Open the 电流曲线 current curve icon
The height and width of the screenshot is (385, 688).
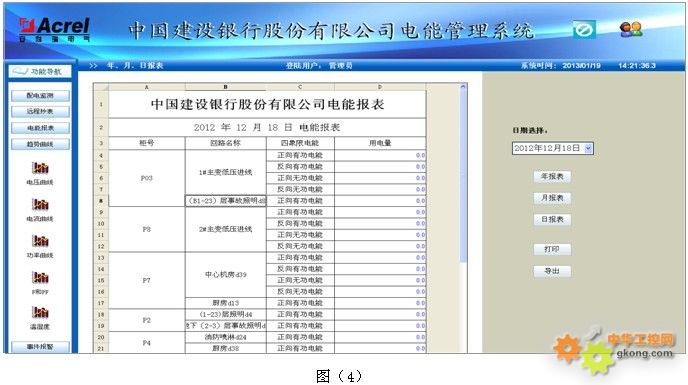[40, 204]
